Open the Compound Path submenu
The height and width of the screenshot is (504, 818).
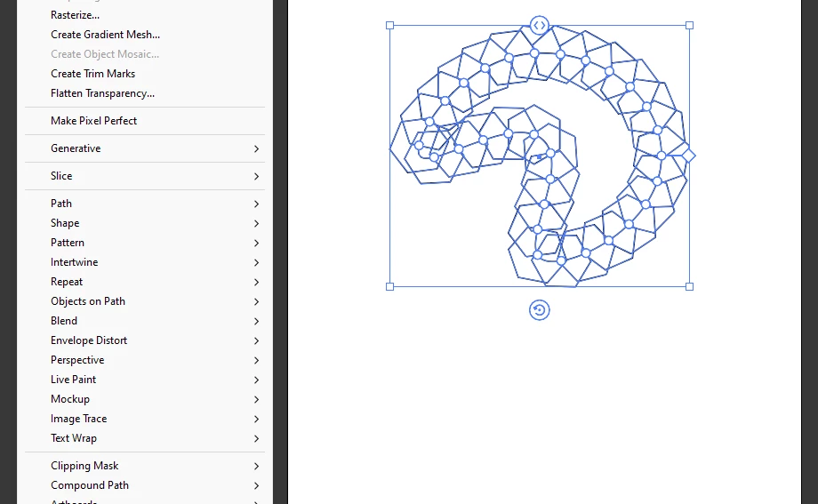[145, 485]
